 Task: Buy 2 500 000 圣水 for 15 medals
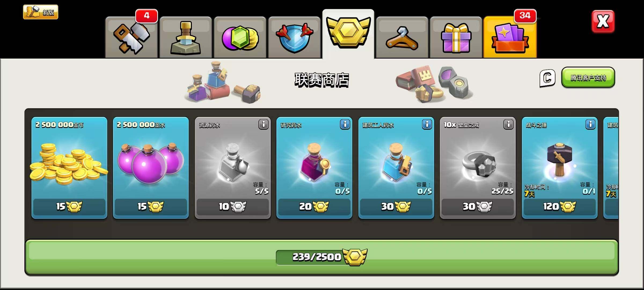151,206
